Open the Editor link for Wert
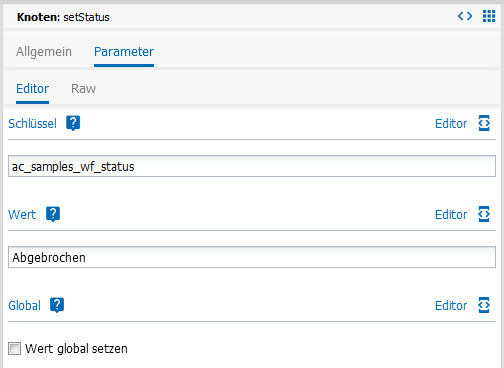Viewport: 504px width, 368px height. pos(451,215)
